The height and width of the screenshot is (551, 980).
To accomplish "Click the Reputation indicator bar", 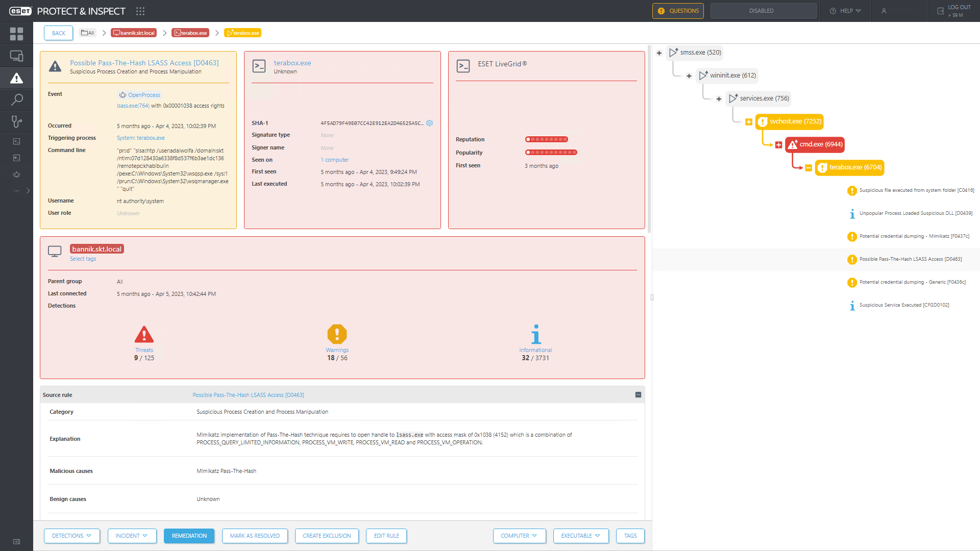I will tap(546, 139).
